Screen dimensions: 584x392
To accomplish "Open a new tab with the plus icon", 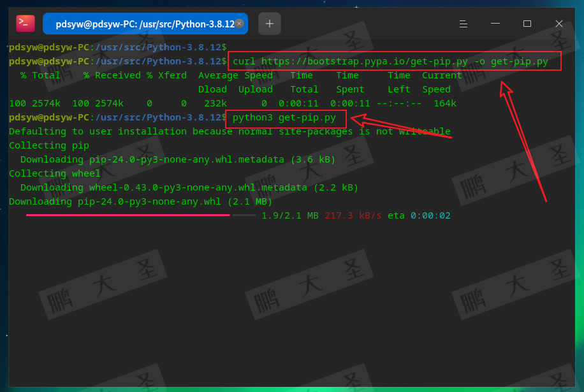I will tap(268, 23).
